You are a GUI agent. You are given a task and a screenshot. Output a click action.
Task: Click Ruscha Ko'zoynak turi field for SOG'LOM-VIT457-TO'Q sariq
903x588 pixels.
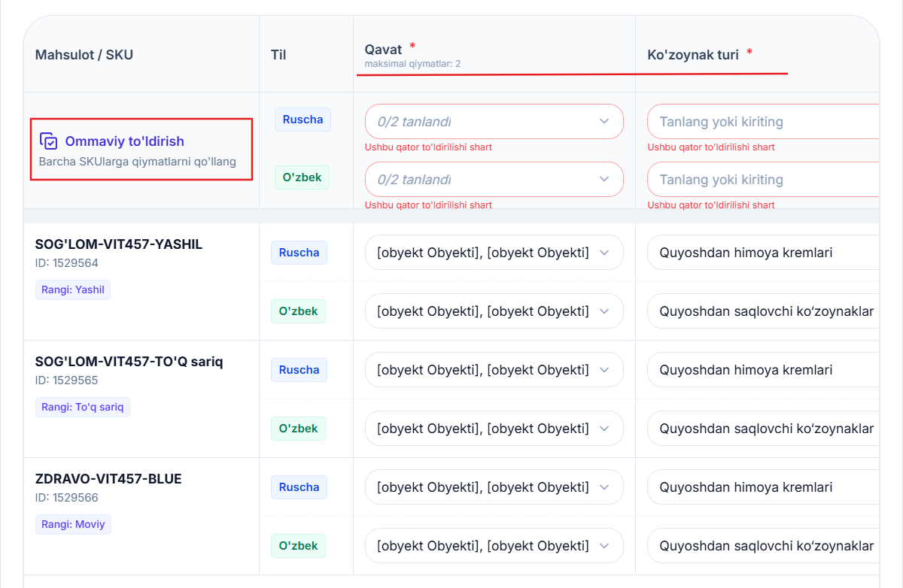(763, 370)
